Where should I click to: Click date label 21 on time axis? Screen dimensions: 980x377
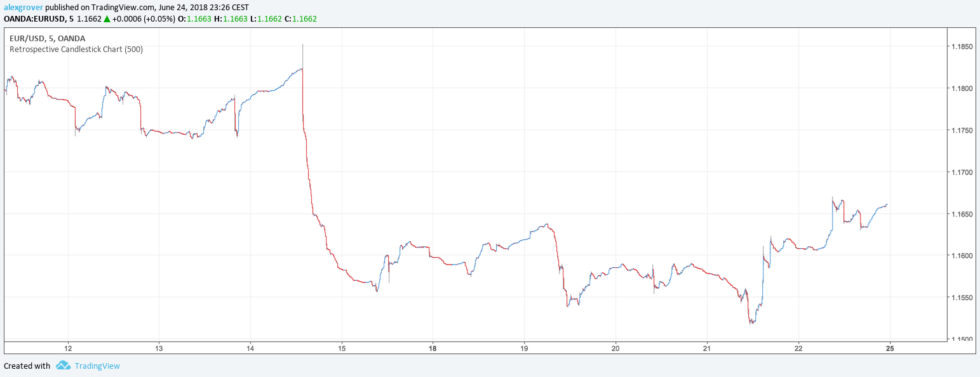pos(707,348)
